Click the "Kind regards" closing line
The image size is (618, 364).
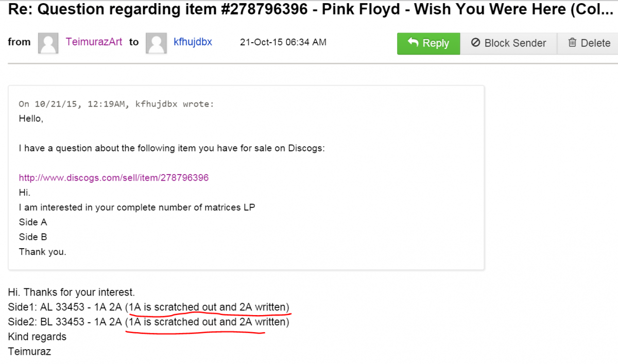tap(37, 337)
